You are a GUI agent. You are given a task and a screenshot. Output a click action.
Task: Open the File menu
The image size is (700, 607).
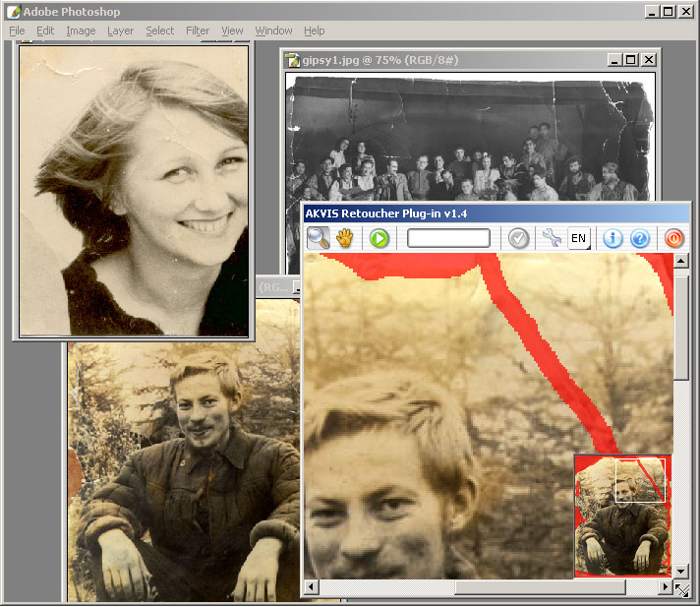click(17, 30)
